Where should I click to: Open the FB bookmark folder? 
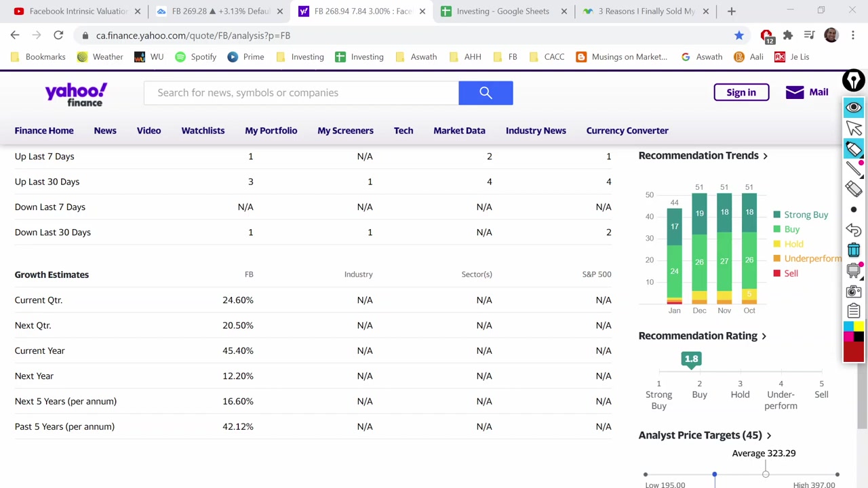[x=505, y=57]
